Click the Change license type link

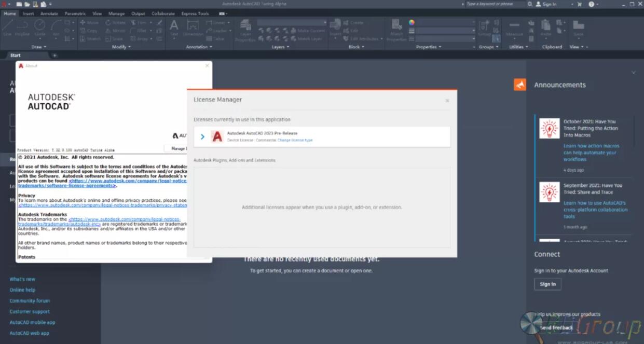295,140
